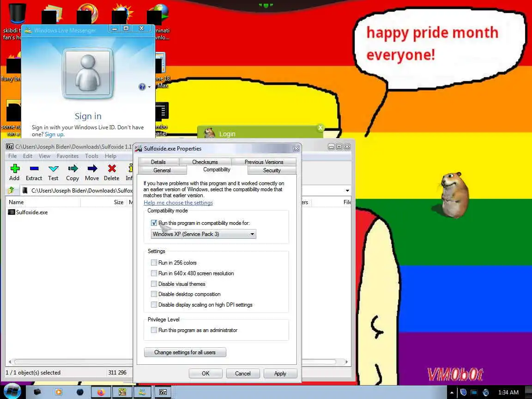This screenshot has width=532, height=399.
Task: Click the Delete icon in 7-Zip toolbar
Action: coord(112,168)
